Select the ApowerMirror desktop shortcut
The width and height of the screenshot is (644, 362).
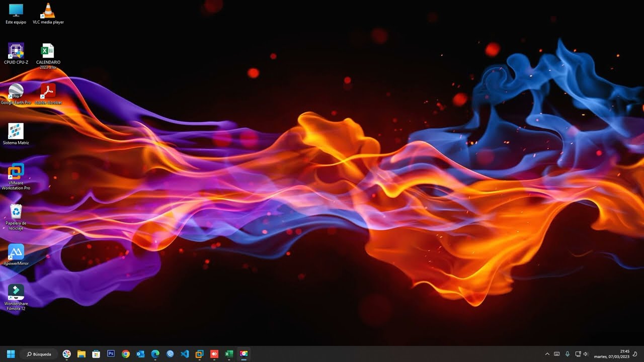[16, 255]
